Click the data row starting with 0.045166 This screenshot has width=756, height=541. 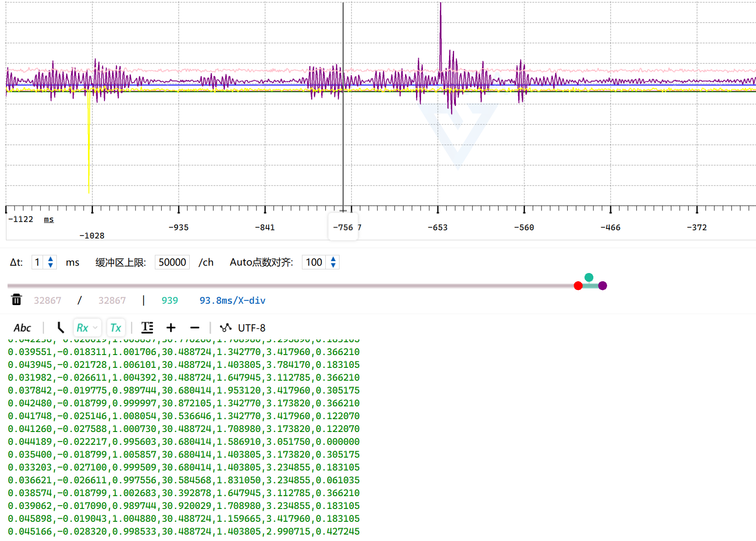184,531
